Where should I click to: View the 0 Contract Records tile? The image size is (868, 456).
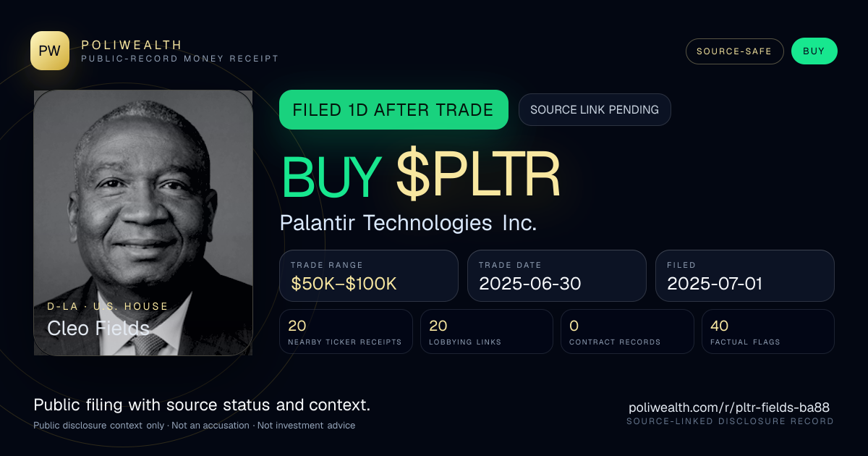[x=627, y=332]
